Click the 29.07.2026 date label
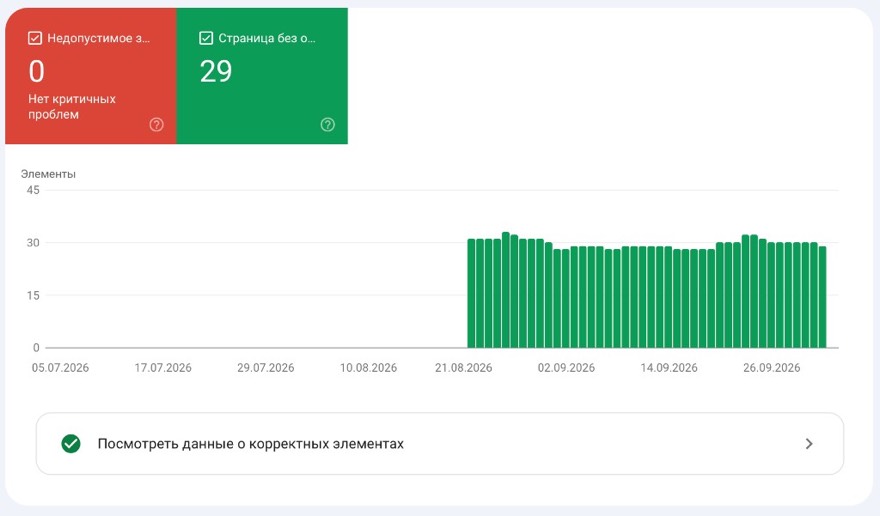 [x=265, y=368]
